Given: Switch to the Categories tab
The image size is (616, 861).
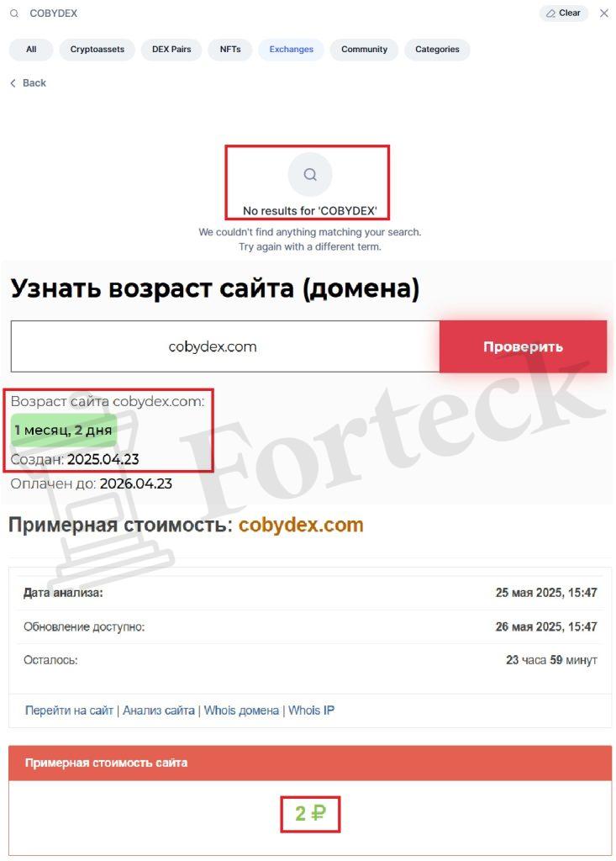Looking at the screenshot, I should pyautogui.click(x=437, y=50).
